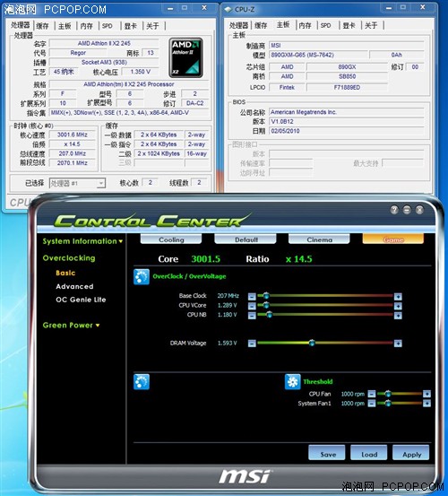Increase CPU Fan threshold with plus button
The height and width of the screenshot is (496, 448).
click(x=426, y=394)
